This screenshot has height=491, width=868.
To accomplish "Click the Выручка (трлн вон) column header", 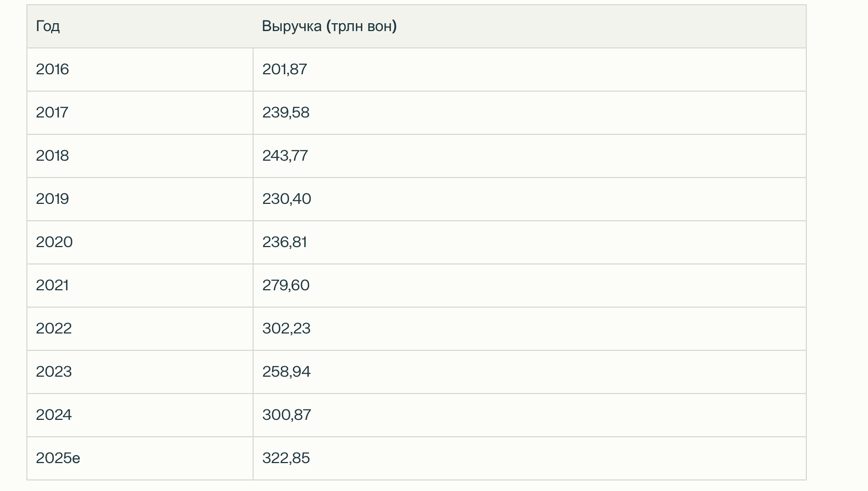I will 329,26.
